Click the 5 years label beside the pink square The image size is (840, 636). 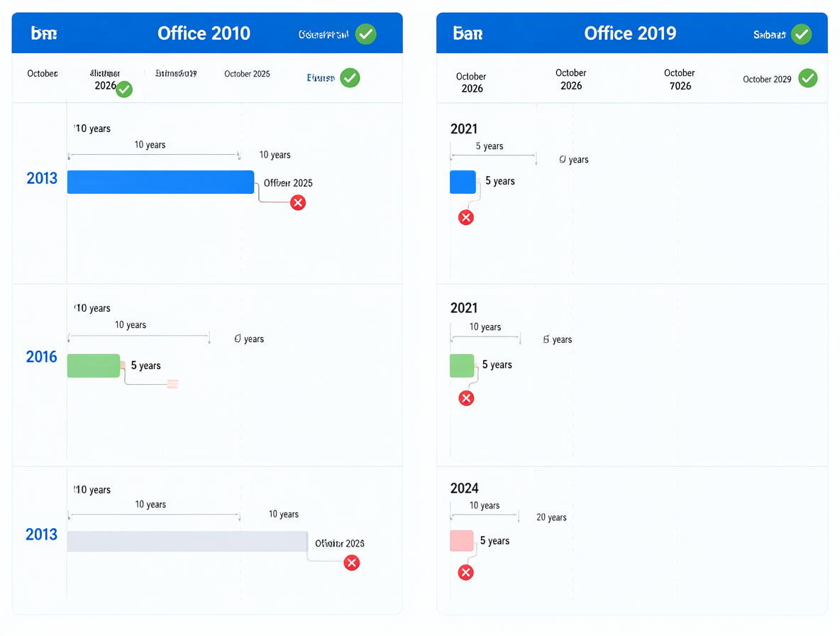click(494, 541)
